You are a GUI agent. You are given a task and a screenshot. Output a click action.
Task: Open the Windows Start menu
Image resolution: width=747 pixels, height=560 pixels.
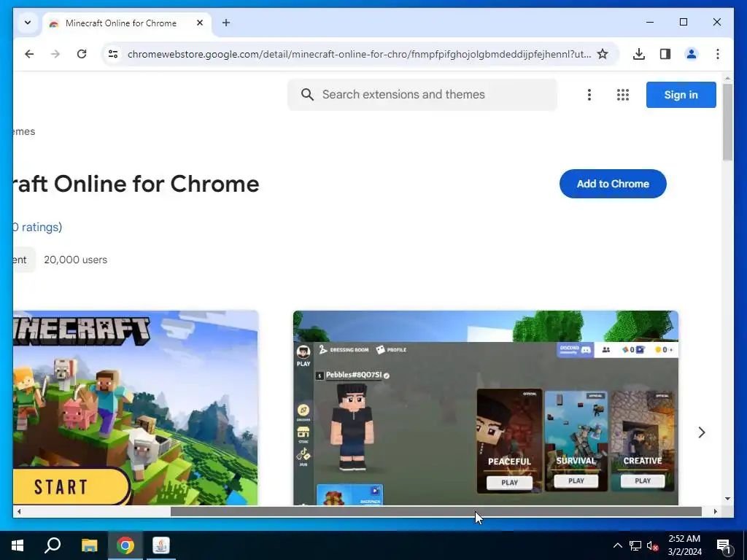(18, 545)
